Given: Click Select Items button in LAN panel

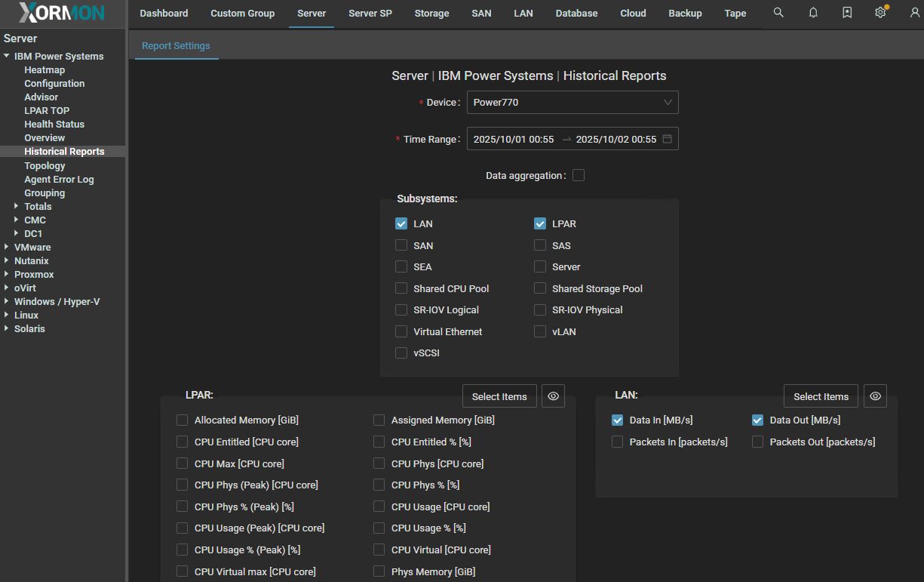Looking at the screenshot, I should 821,396.
